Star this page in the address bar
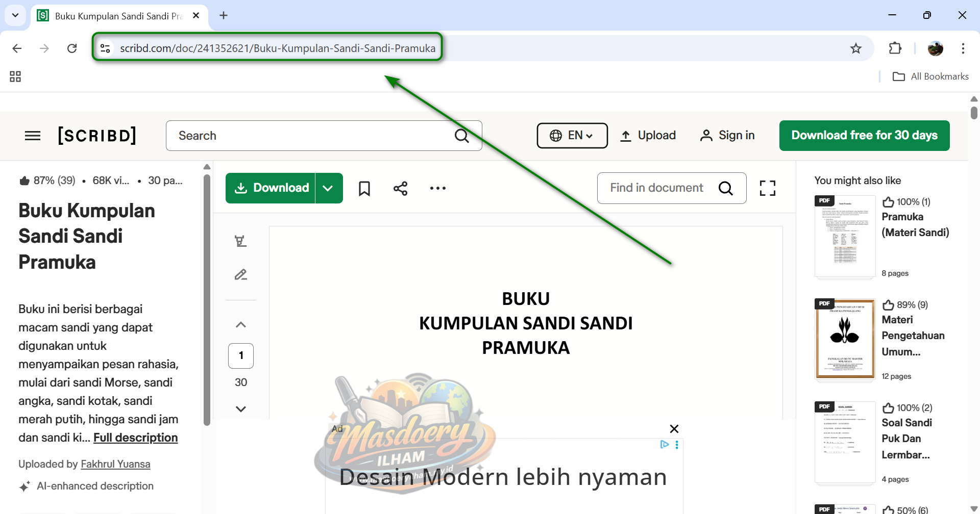The height and width of the screenshot is (514, 980). coord(856,48)
